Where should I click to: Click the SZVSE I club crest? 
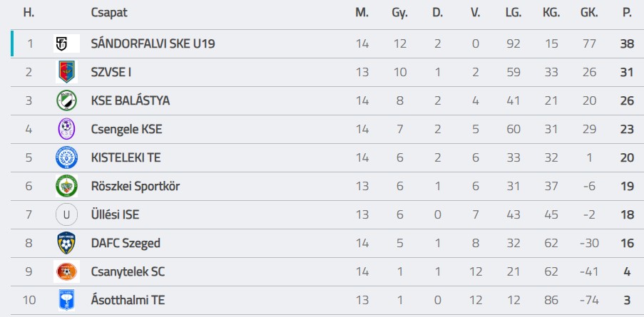pyautogui.click(x=66, y=72)
